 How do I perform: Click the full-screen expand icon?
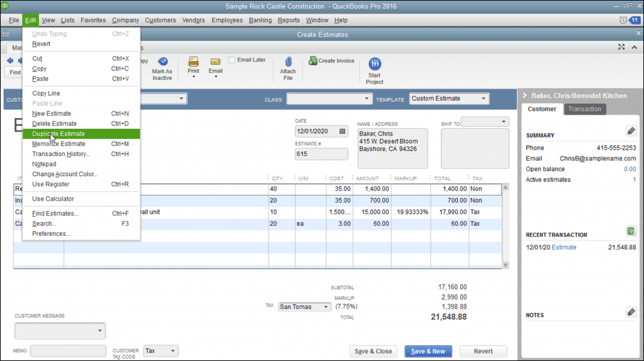click(x=621, y=47)
